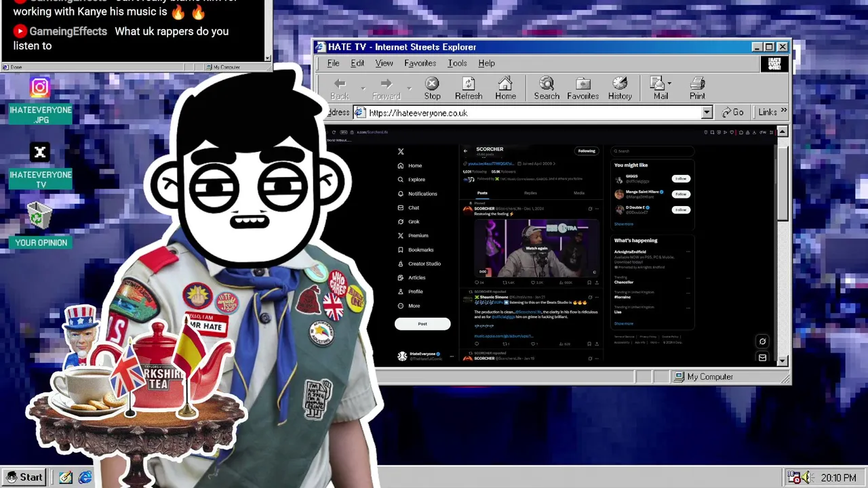
Task: Open the YOUR OPINION recycle bin icon
Action: (40, 216)
